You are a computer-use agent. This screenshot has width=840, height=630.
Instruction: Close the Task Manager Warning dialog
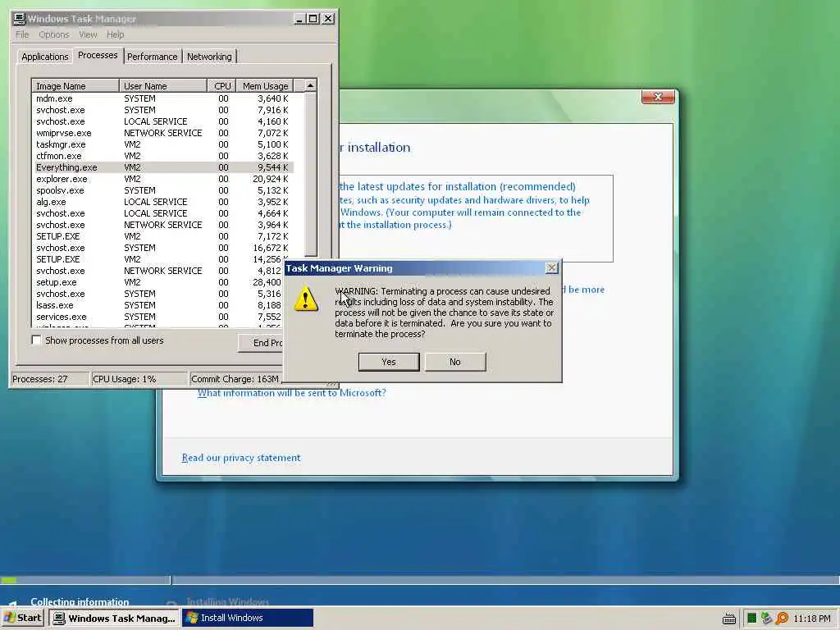click(551, 268)
